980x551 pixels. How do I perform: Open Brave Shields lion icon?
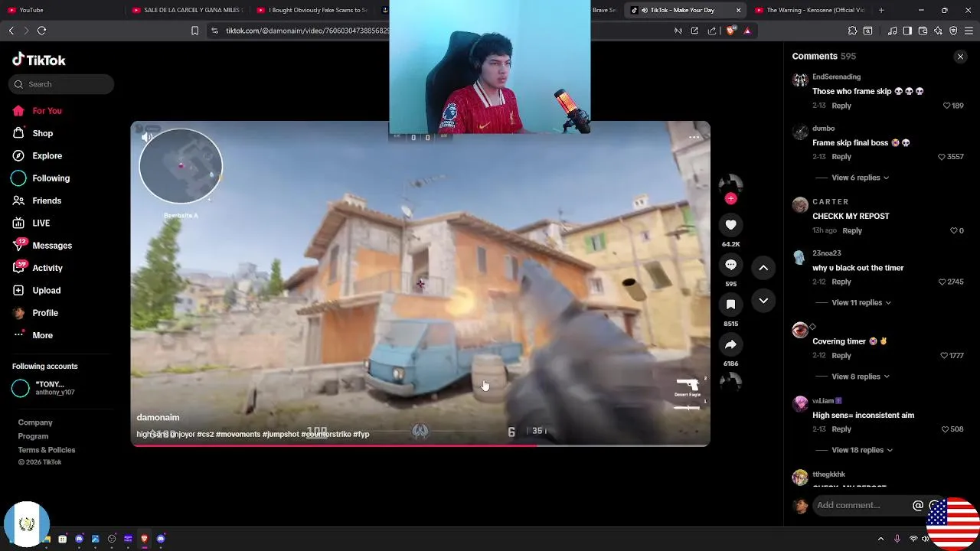(x=730, y=31)
